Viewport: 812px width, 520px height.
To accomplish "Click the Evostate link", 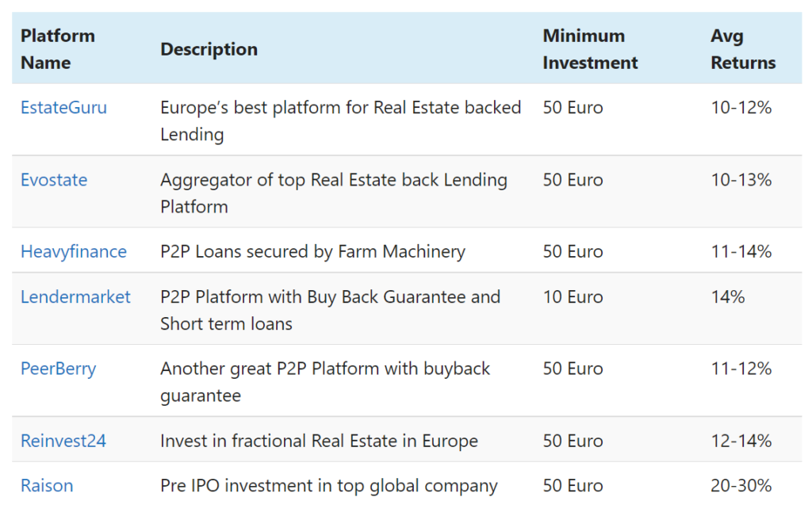I will (x=54, y=180).
